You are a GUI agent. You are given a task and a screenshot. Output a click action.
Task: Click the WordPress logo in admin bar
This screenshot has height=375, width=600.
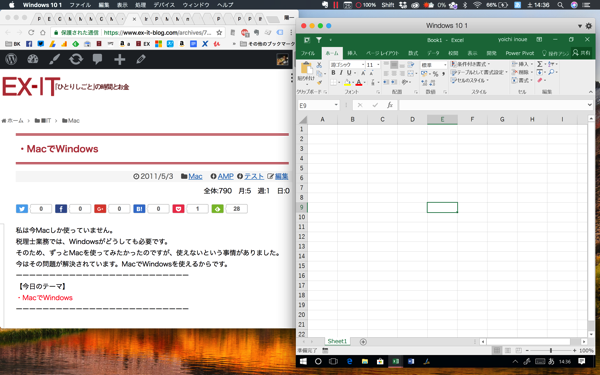pyautogui.click(x=11, y=59)
